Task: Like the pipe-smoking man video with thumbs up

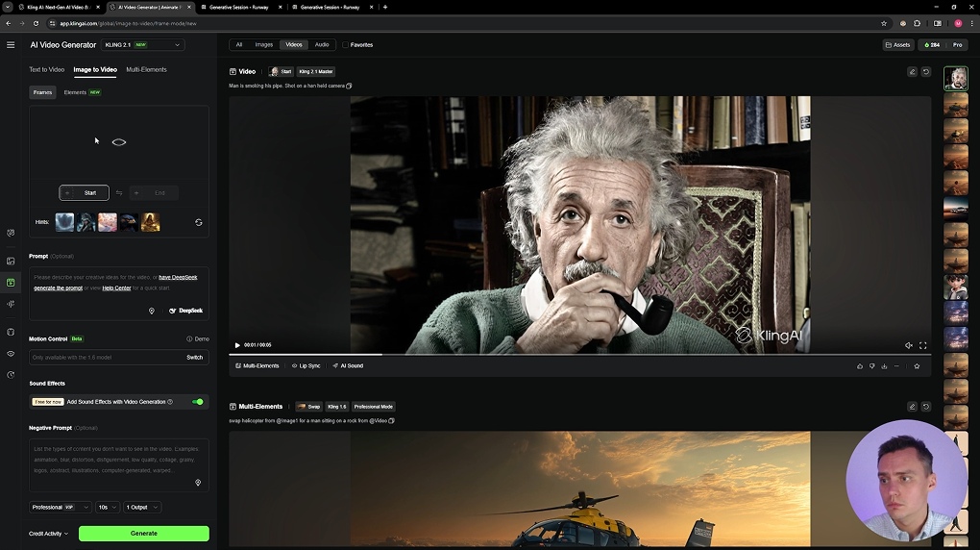Action: tap(859, 366)
